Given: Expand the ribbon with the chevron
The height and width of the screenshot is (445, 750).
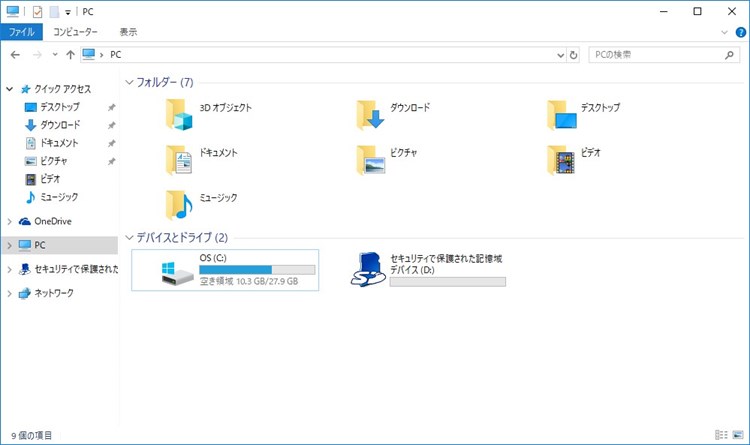Looking at the screenshot, I should click(724, 33).
